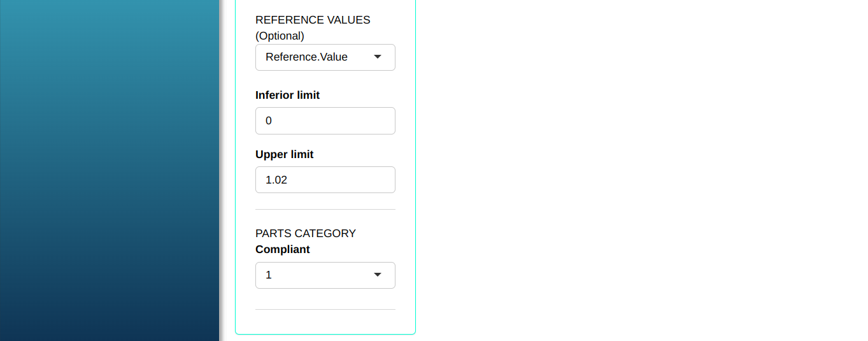Image resolution: width=868 pixels, height=341 pixels.
Task: Click the 1.02 value in Upper limit
Action: tap(276, 180)
